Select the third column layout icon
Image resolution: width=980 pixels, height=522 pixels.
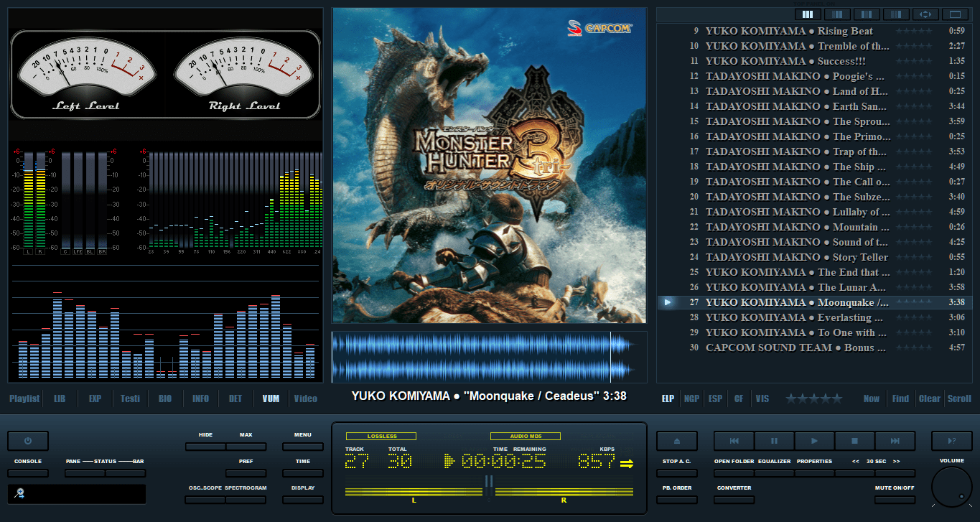867,14
